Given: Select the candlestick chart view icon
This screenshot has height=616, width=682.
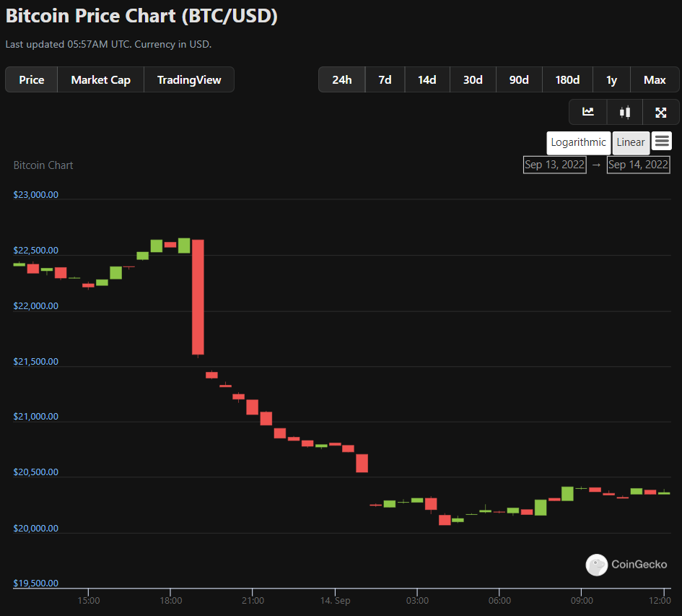Looking at the screenshot, I should point(625,113).
